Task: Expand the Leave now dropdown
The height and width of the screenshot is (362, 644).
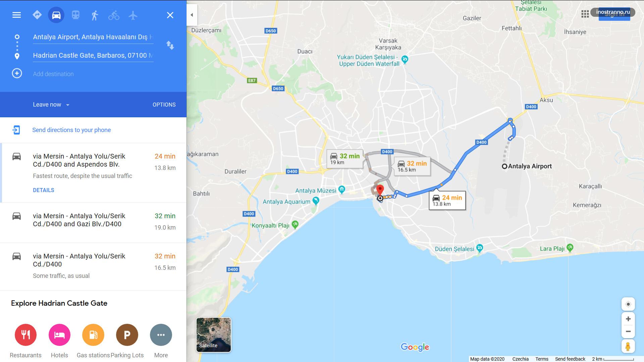Action: coord(51,105)
